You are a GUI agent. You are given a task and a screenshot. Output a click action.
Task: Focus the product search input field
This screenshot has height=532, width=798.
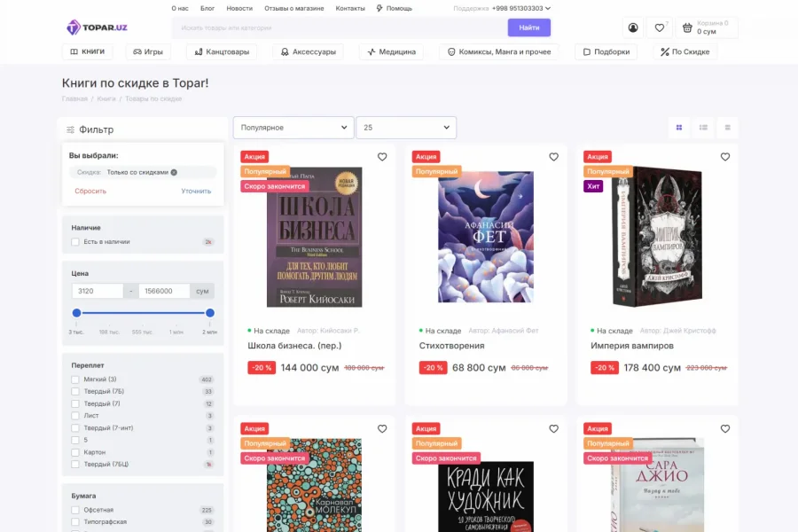pos(340,27)
